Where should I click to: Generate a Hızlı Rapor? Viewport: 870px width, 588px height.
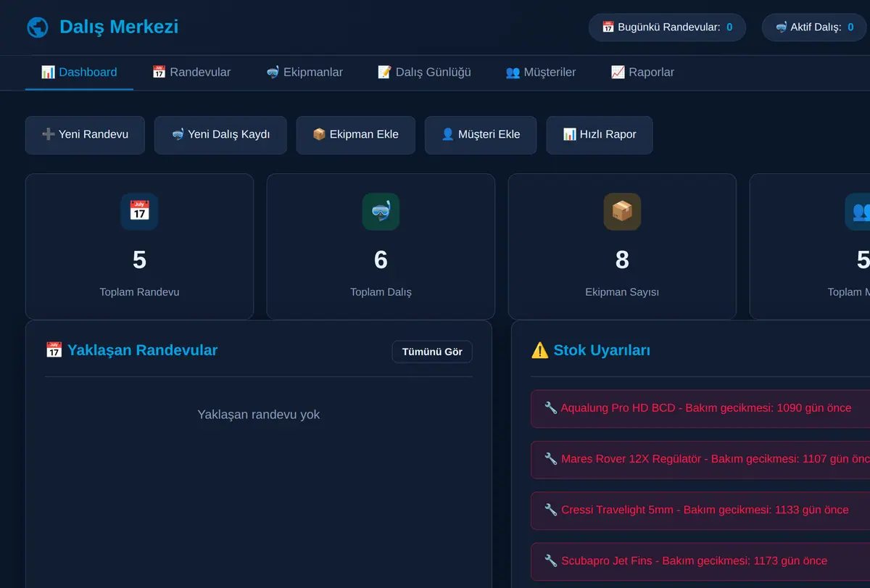point(600,135)
